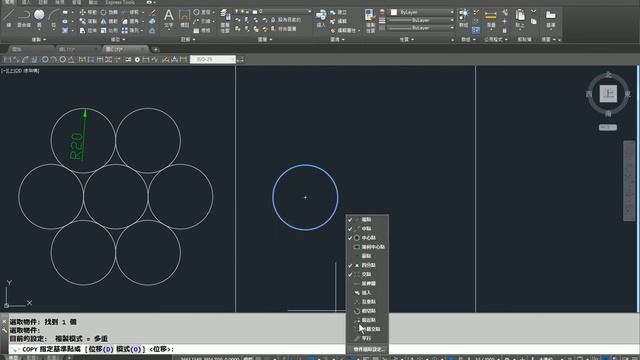The height and width of the screenshot is (360, 640).
Task: Toggle Quadrant snap in osnap menu
Action: 367,265
